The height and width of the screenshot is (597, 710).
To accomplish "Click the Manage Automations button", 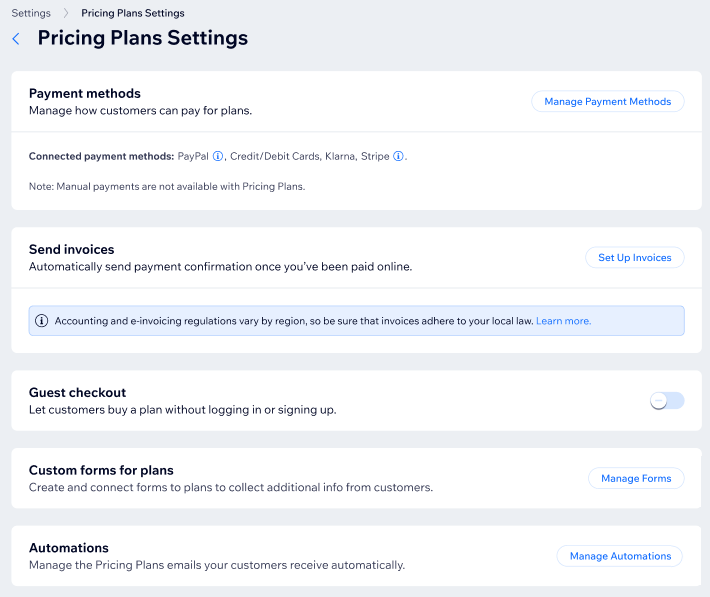I will 620,556.
